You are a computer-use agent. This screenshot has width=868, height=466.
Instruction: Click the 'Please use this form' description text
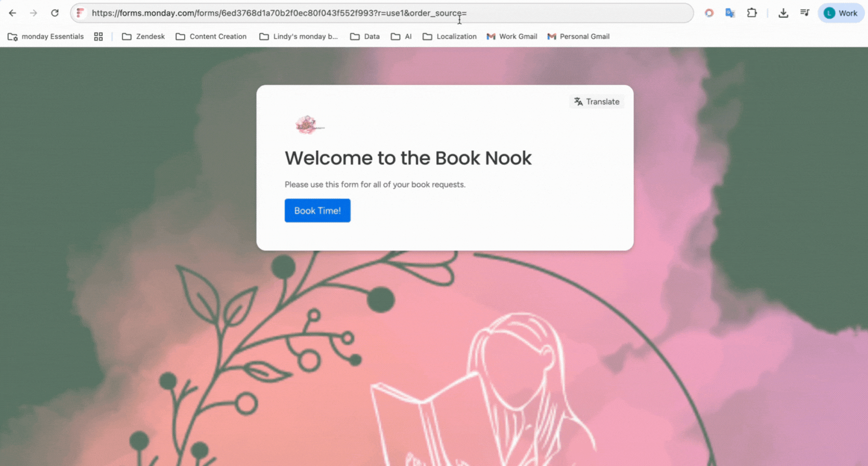pyautogui.click(x=375, y=185)
